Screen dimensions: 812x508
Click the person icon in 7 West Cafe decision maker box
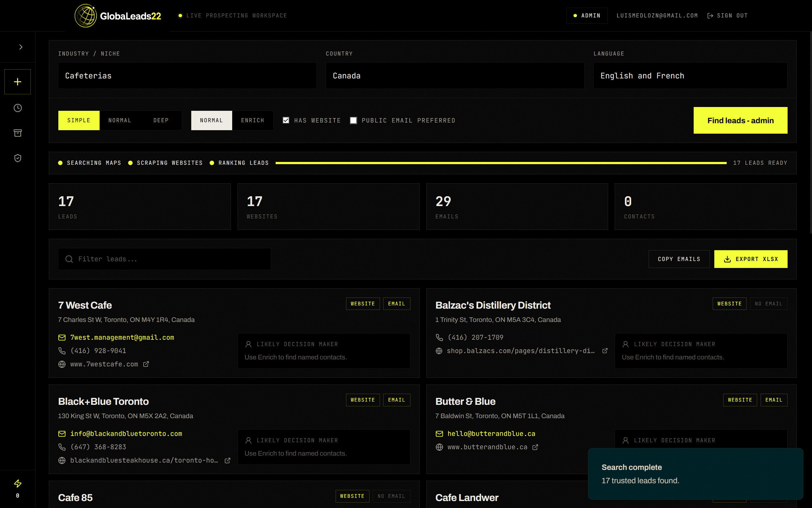pos(248,344)
